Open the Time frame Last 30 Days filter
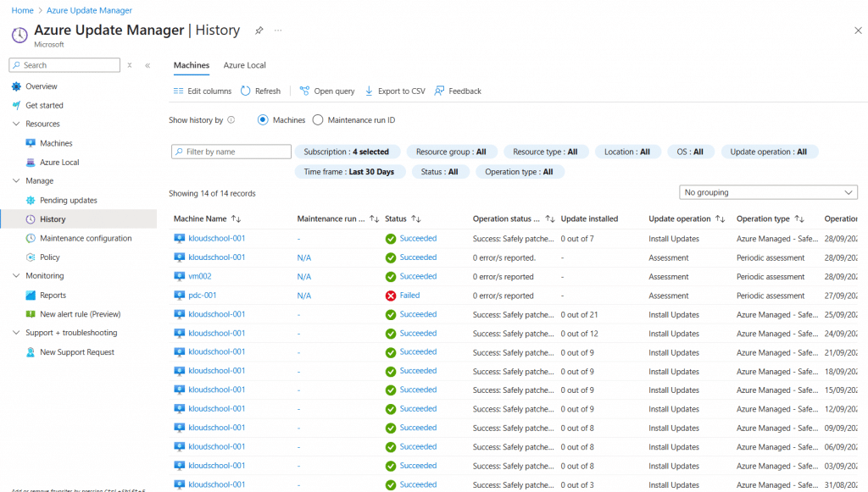Viewport: 868px width, 492px height. pos(348,172)
